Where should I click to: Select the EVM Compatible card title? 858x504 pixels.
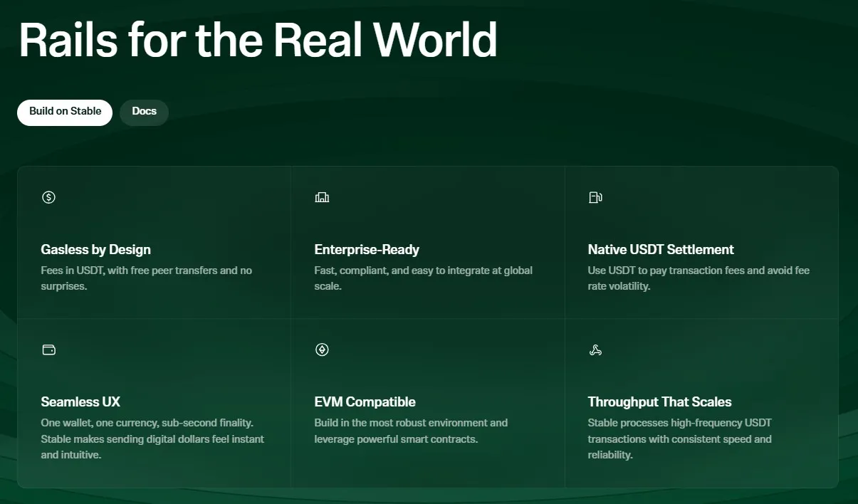click(365, 402)
